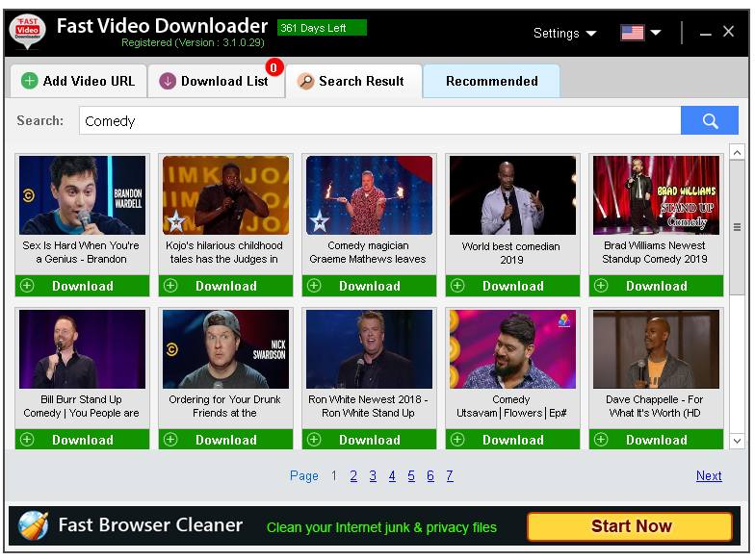Download Dave Chappelle For What It's Worth
This screenshot has height=560, width=755.
point(657,439)
